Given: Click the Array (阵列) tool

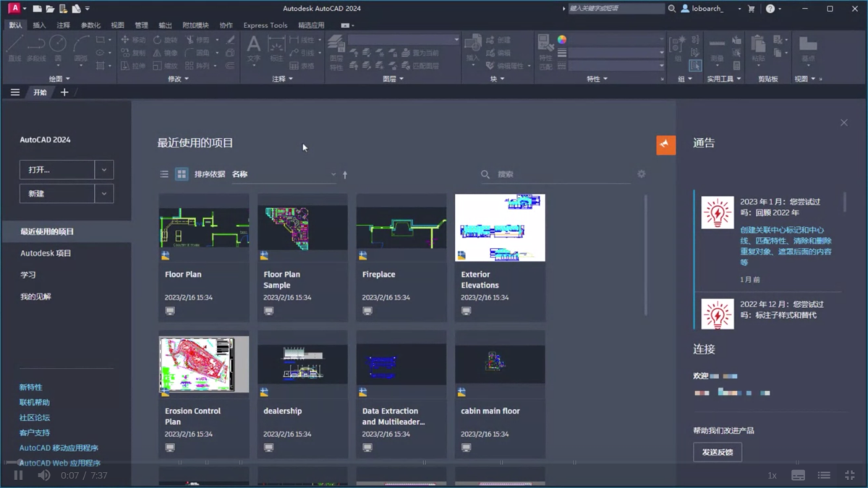Looking at the screenshot, I should click(x=197, y=66).
